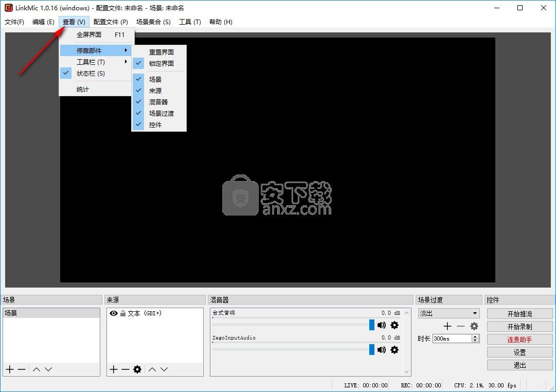Remove scene transition with minus icon

point(461,326)
